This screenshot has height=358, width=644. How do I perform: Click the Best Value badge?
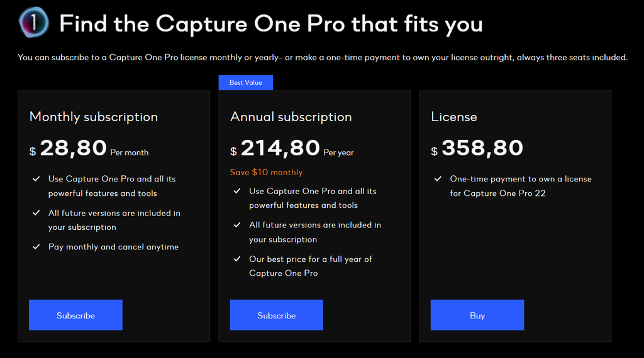tap(246, 82)
